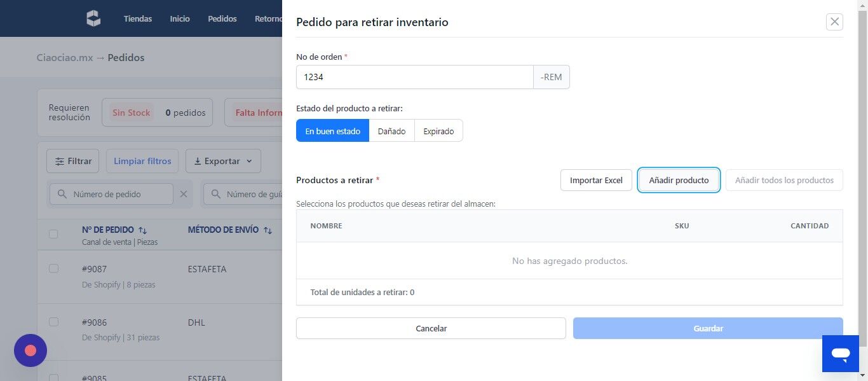Image resolution: width=868 pixels, height=381 pixels.
Task: Sort by Nº de pedido column arrows
Action: [143, 230]
